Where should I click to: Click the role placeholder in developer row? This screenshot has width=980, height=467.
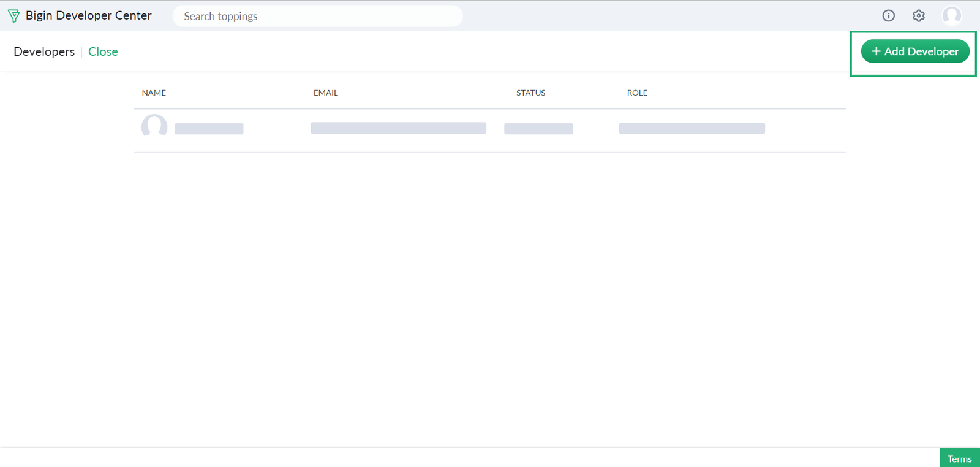click(692, 128)
